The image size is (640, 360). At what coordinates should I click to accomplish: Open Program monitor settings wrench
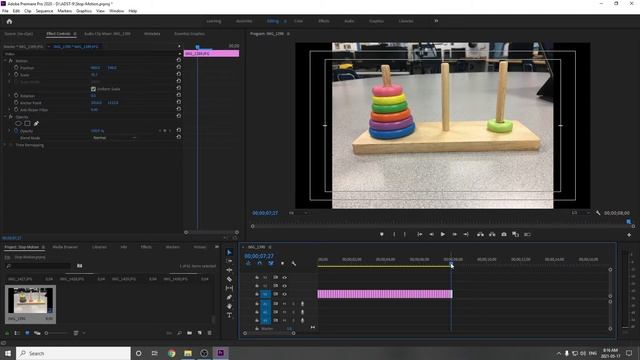(x=598, y=213)
